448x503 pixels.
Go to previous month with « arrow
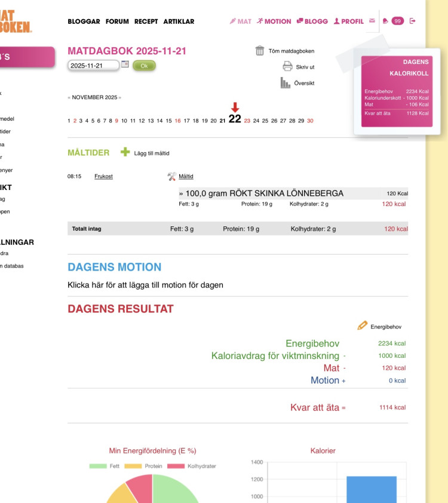coord(69,97)
